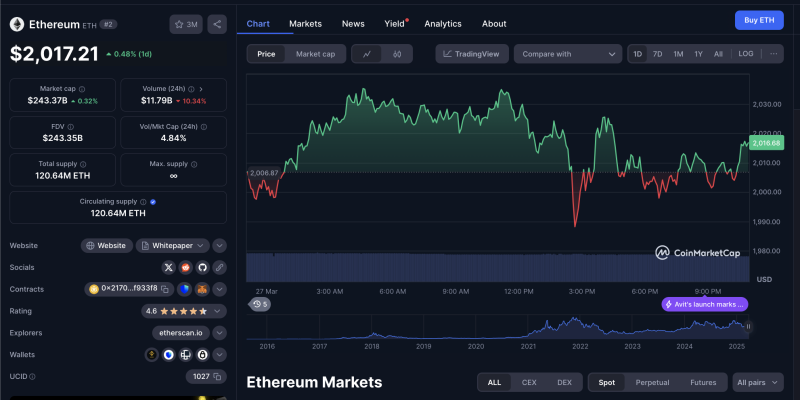Open the UCID info icon
Viewport: 800px width, 400px height.
click(33, 377)
